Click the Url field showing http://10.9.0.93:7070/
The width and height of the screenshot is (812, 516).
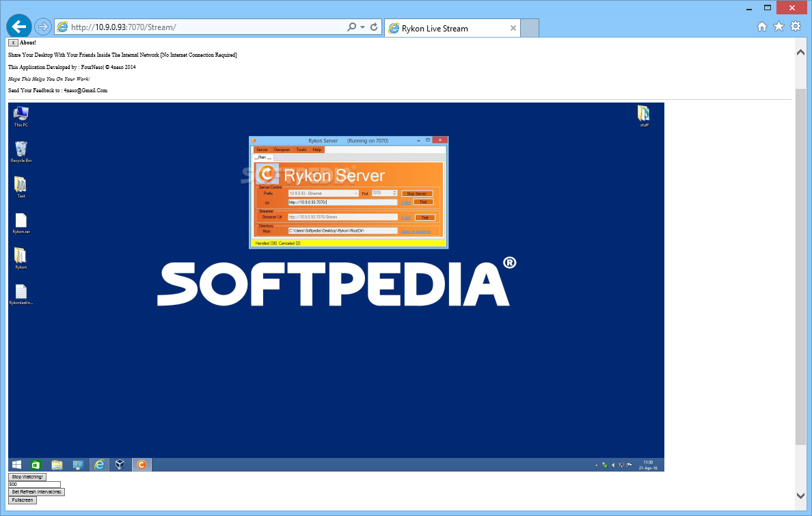tap(343, 202)
